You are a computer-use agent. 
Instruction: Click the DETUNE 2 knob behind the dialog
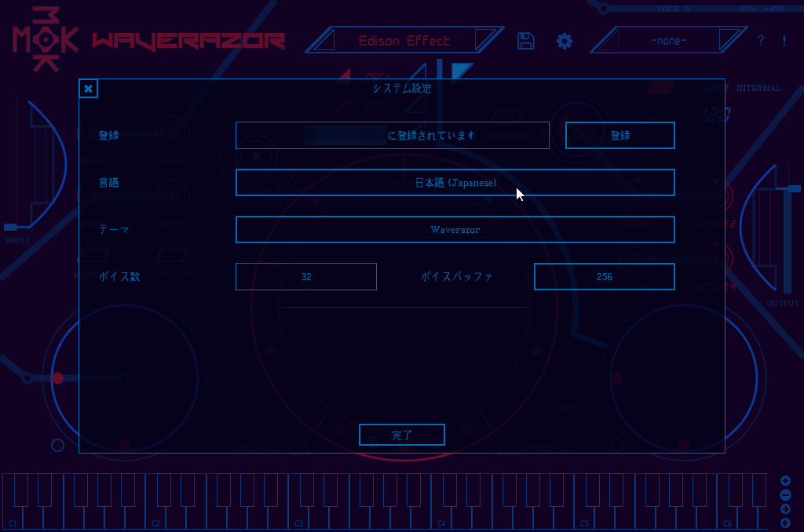[x=715, y=196]
